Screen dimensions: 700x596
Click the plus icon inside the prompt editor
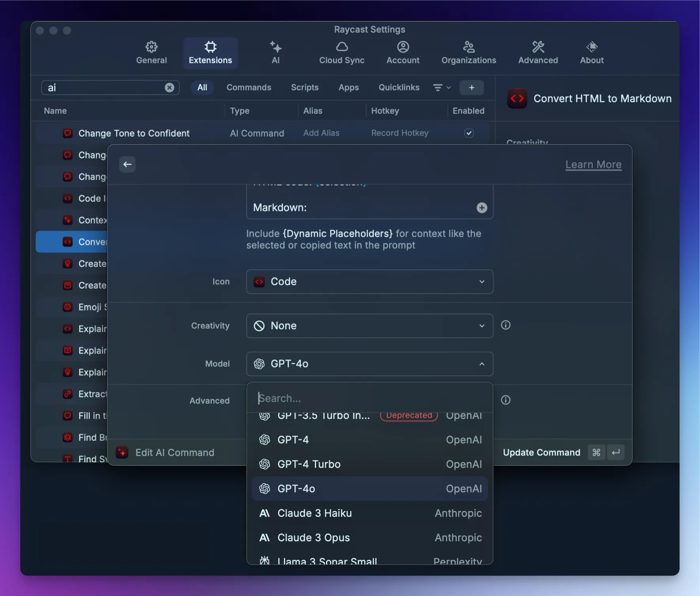click(x=481, y=207)
